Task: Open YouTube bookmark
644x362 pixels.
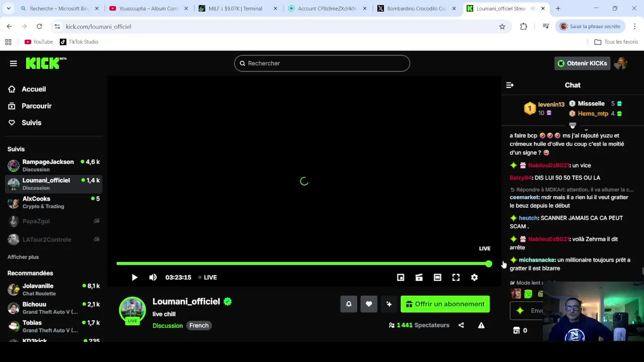Action: (39, 42)
